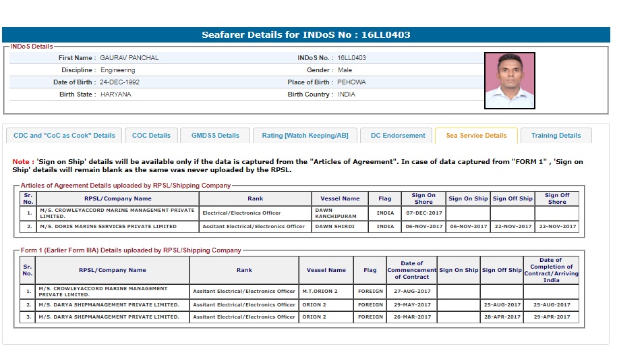Click the Seafarer Details title banner
This screenshot has width=644, height=353.
[x=306, y=35]
